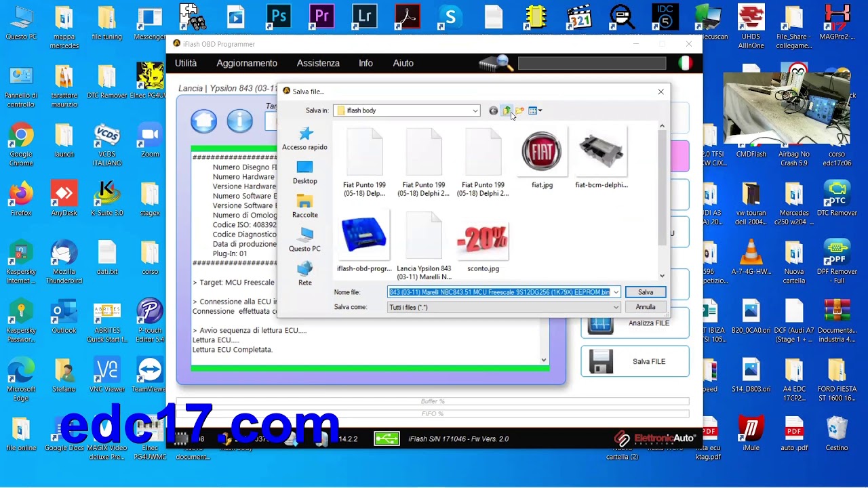Open Microsoft Edge desktop icon

click(x=21, y=380)
